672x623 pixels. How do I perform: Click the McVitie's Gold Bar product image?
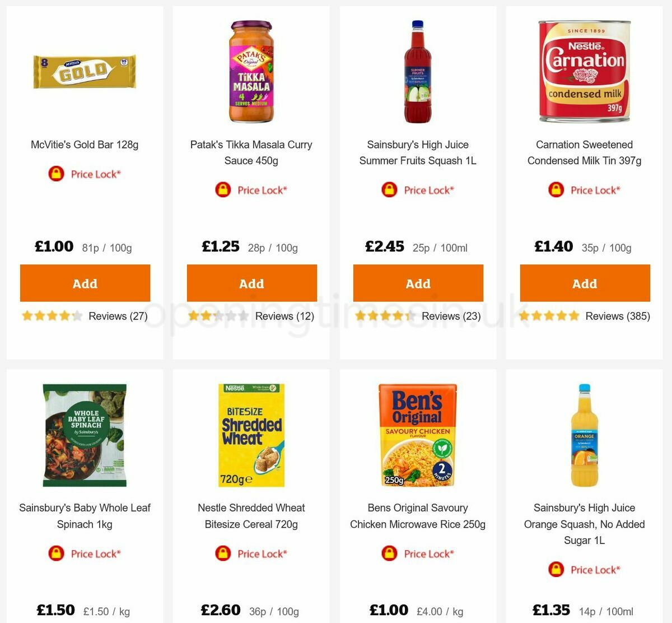[85, 71]
